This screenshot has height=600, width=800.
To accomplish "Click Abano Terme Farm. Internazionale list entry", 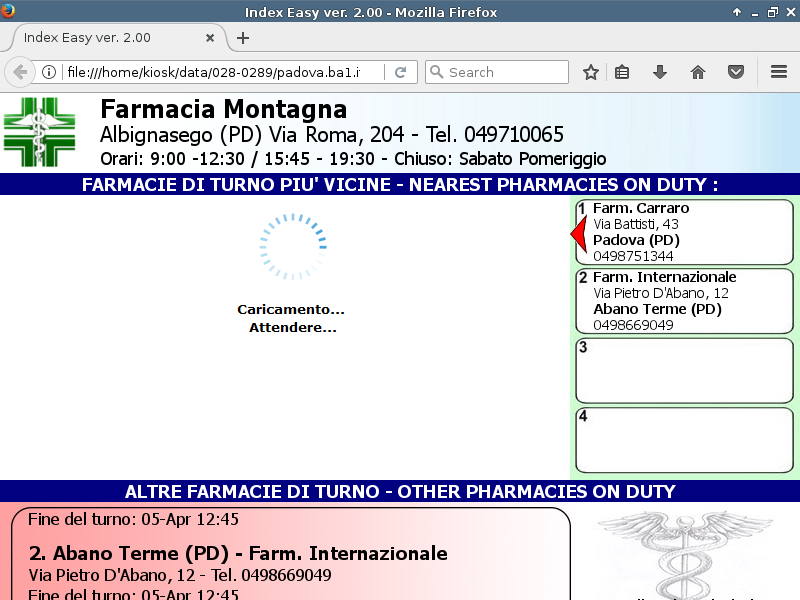I will pos(238,554).
